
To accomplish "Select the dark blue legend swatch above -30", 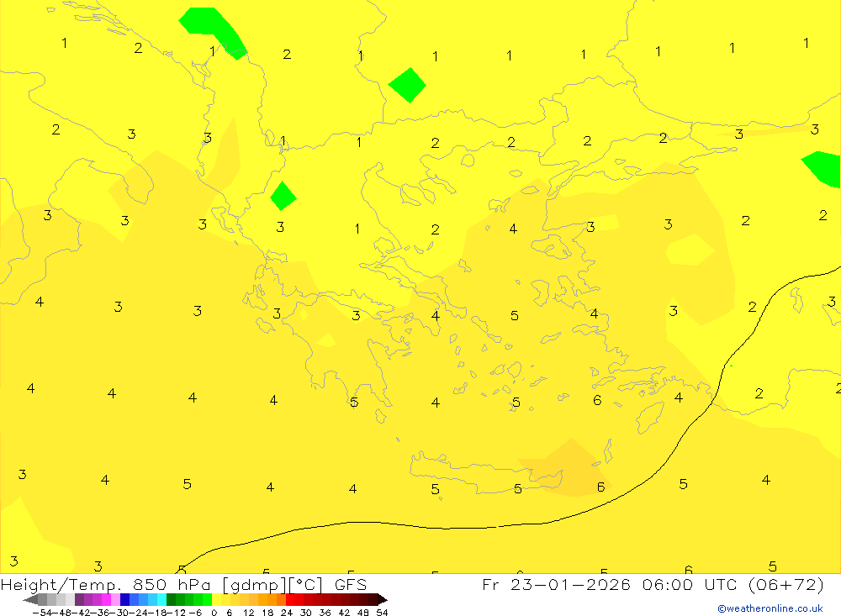I will [124, 599].
